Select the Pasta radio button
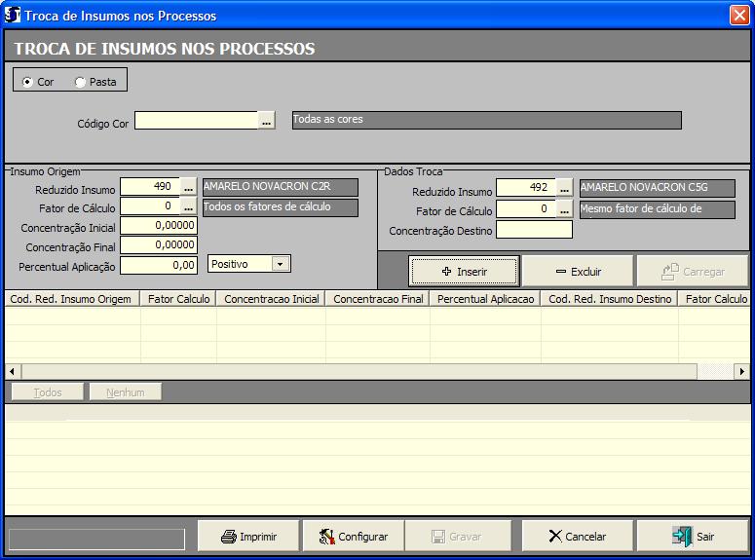This screenshot has height=560, width=755. [x=80, y=82]
